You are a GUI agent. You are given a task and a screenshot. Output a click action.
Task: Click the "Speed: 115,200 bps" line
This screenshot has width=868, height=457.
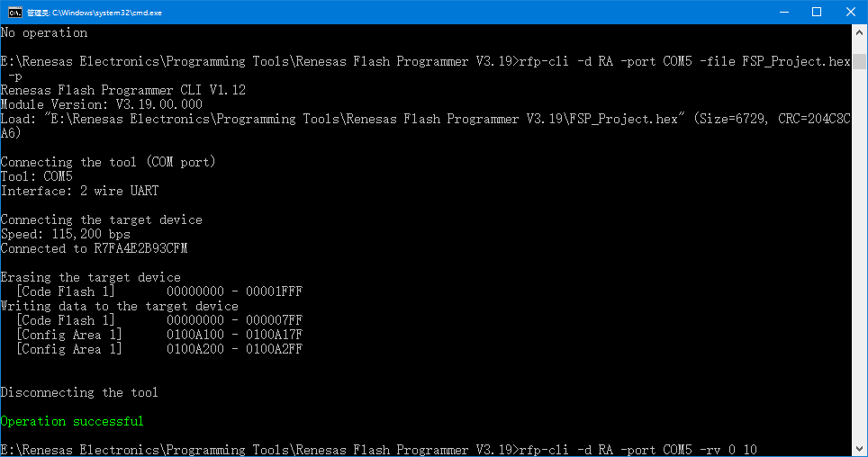[x=66, y=234]
